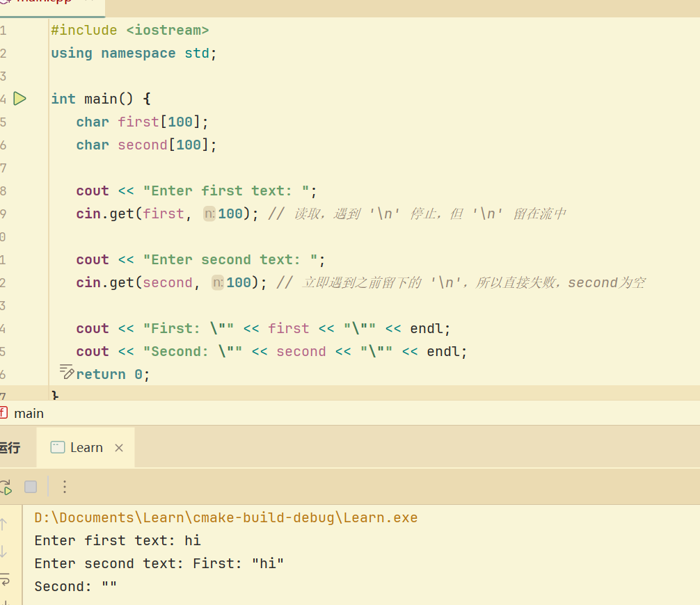The image size is (700, 605).
Task: Click the edit pencil intention icon near return
Action: [x=67, y=372]
